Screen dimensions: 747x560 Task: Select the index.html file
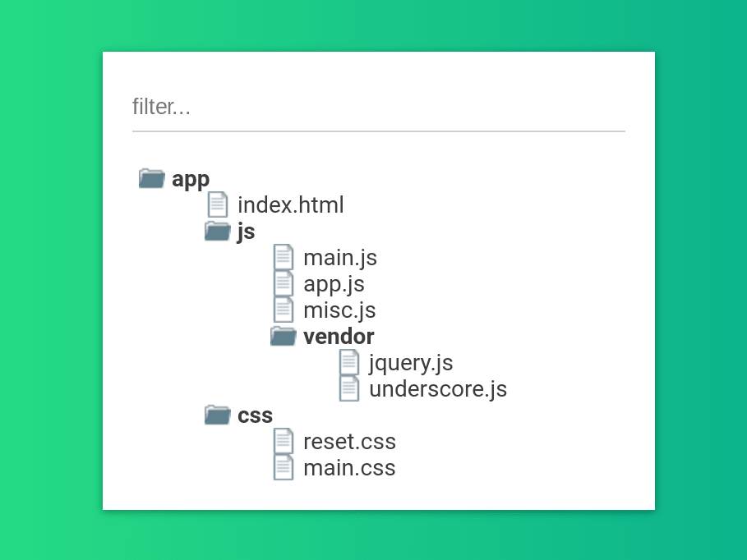[291, 204]
